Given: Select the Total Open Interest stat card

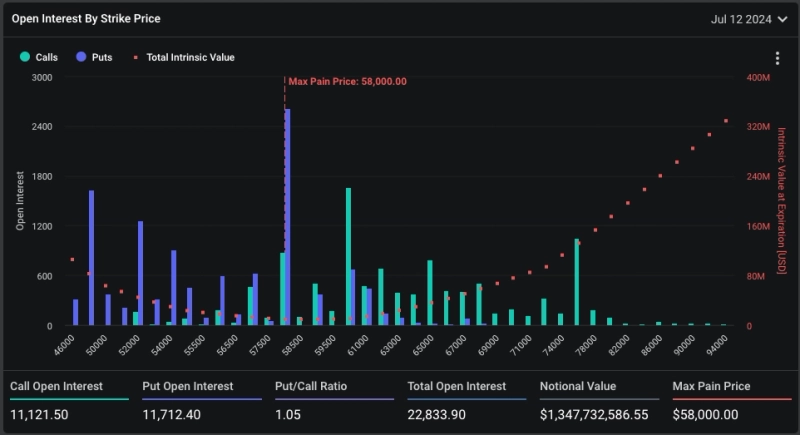Looking at the screenshot, I should click(x=466, y=400).
